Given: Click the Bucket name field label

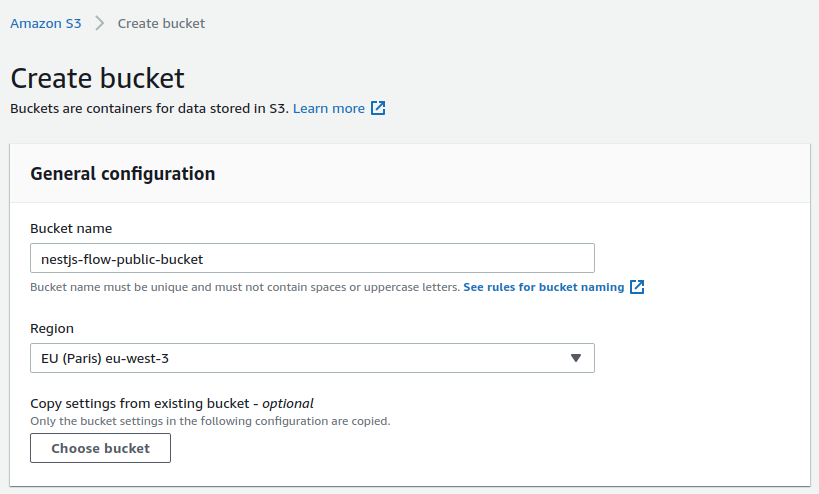Looking at the screenshot, I should [x=71, y=229].
